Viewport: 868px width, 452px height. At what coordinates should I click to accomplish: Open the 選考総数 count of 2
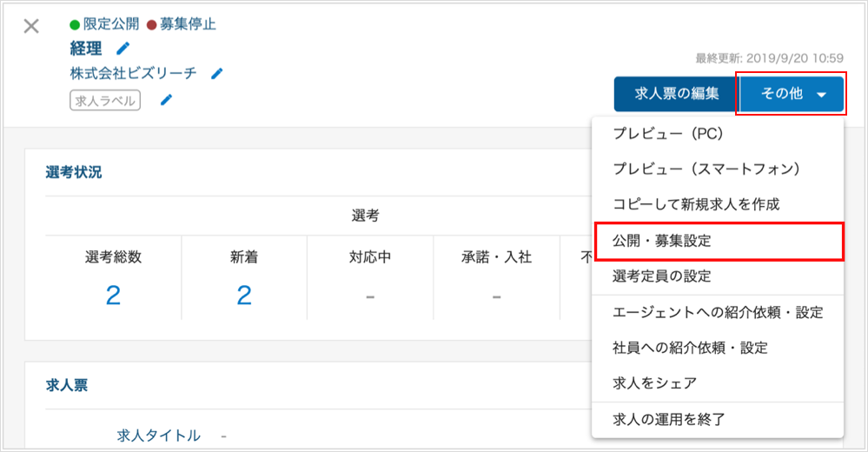(113, 296)
